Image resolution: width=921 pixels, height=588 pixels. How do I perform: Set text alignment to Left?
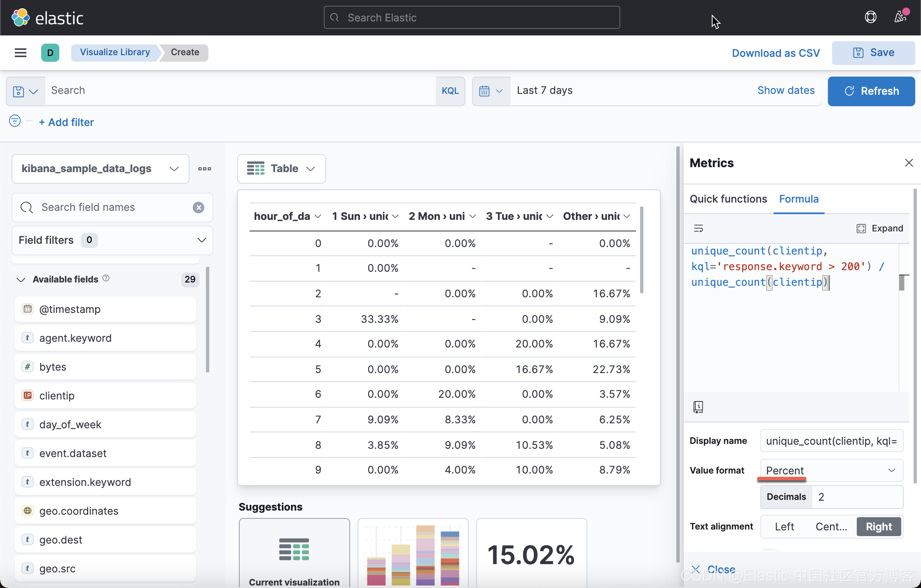(x=784, y=527)
